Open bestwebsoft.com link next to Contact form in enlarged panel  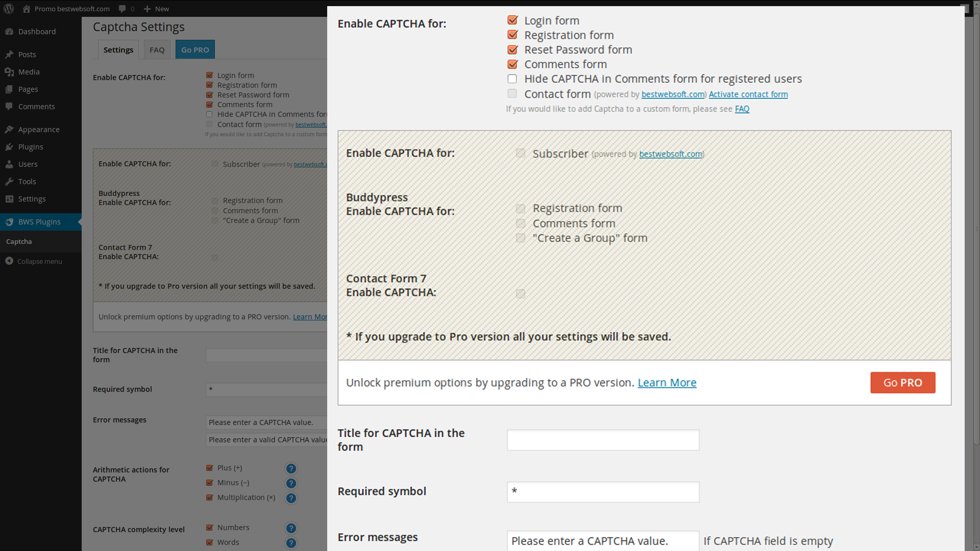tap(673, 94)
